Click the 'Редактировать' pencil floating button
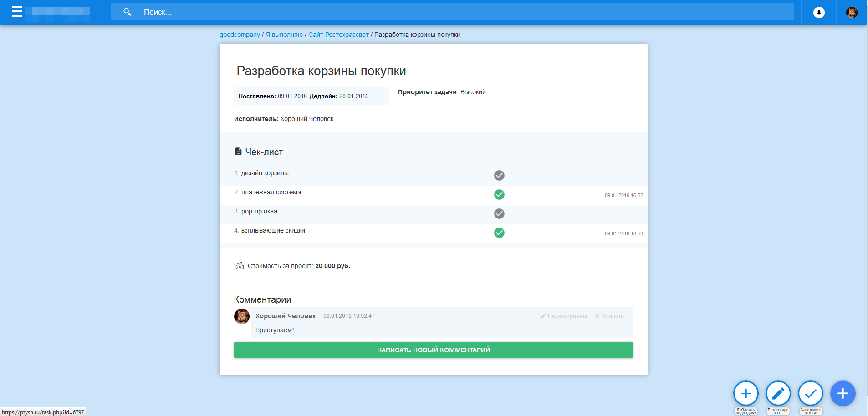868x416 pixels. coord(778,393)
